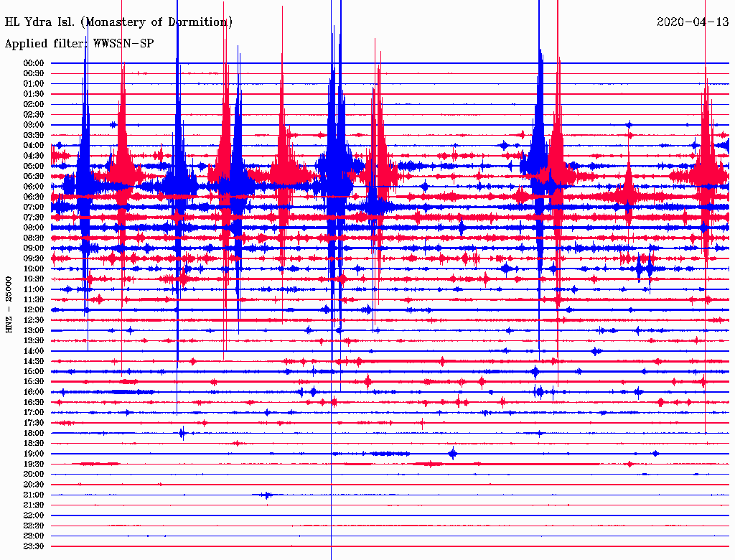The image size is (735, 560).
Task: Click the 04:30 time row label
Action: tap(34, 156)
